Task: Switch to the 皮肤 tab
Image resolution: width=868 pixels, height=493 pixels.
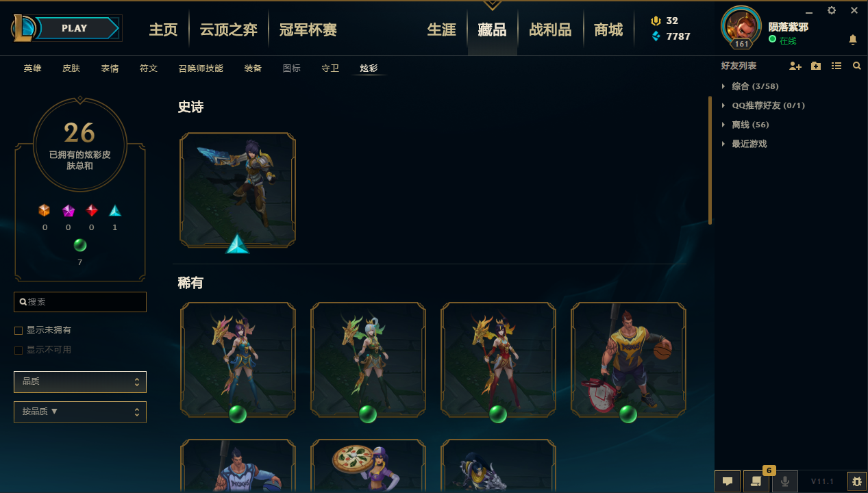Action: [71, 68]
